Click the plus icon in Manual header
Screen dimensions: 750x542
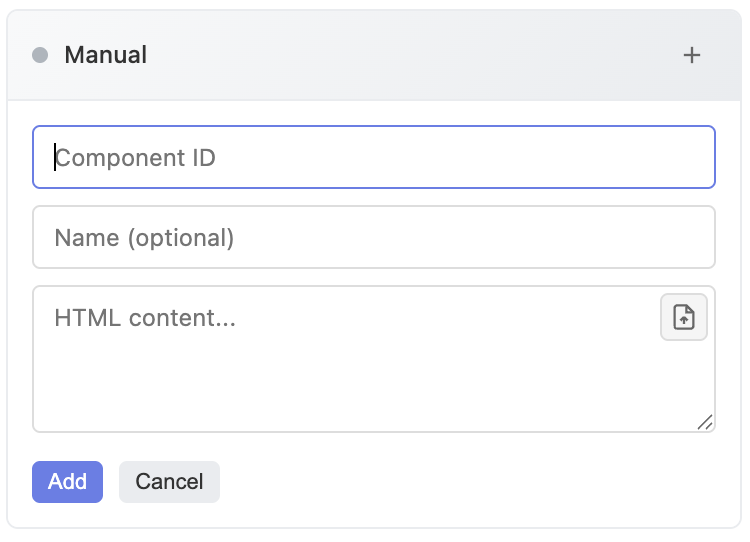[x=691, y=55]
